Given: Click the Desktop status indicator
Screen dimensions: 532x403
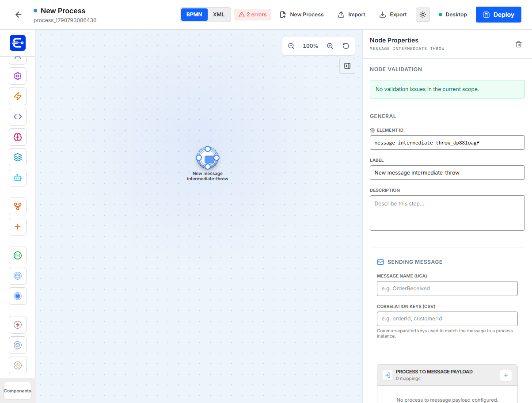Looking at the screenshot, I should point(453,15).
